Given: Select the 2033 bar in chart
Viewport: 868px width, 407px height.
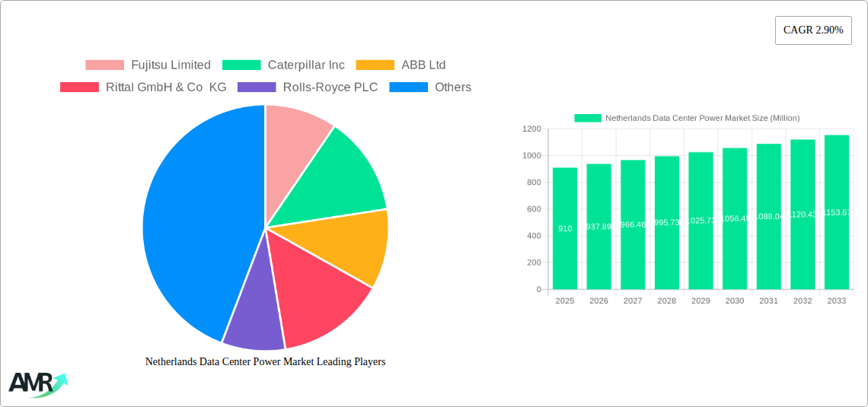Looking at the screenshot, I should tap(836, 212).
